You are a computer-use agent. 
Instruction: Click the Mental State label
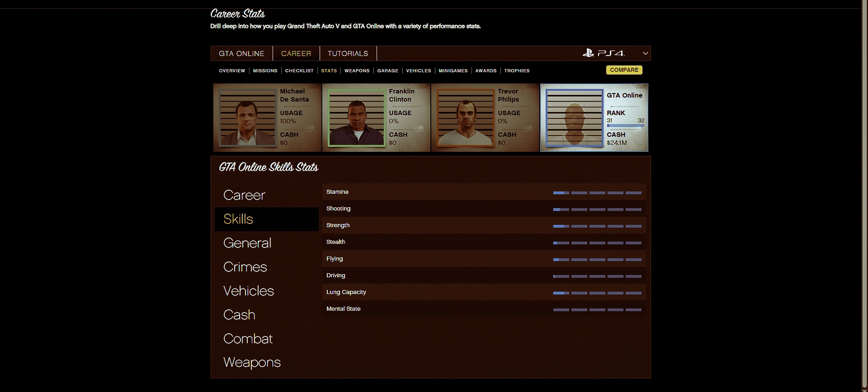pos(344,309)
